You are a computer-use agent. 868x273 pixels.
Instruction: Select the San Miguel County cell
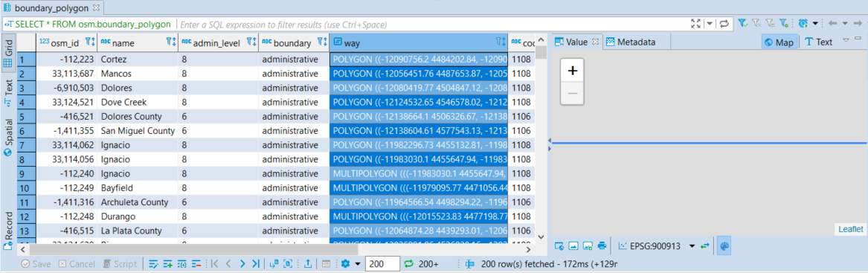click(x=138, y=131)
